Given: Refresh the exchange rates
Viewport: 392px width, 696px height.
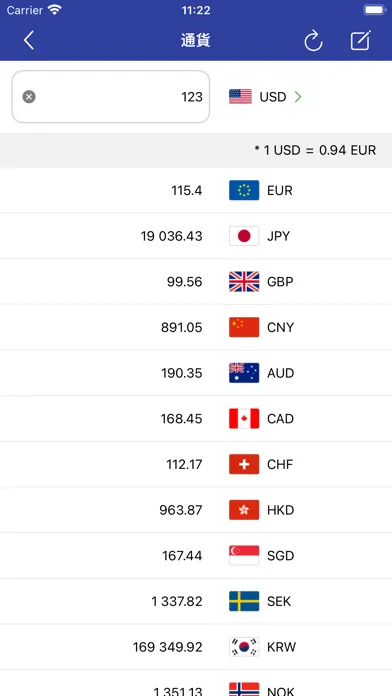Looking at the screenshot, I should tap(313, 41).
